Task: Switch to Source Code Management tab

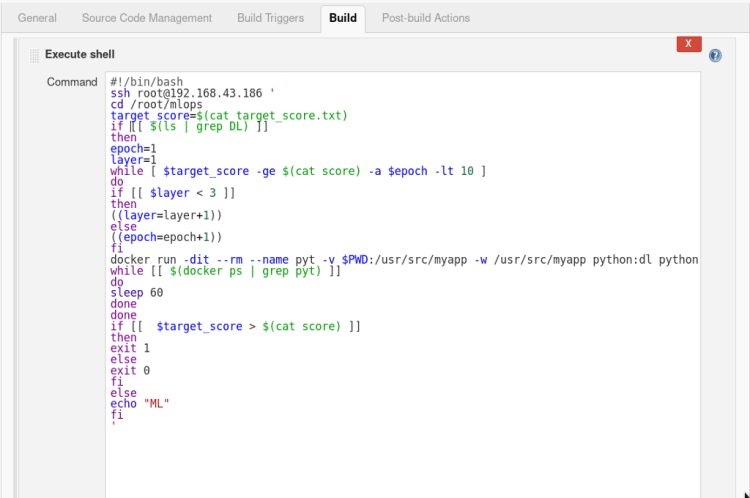Action: tap(146, 18)
